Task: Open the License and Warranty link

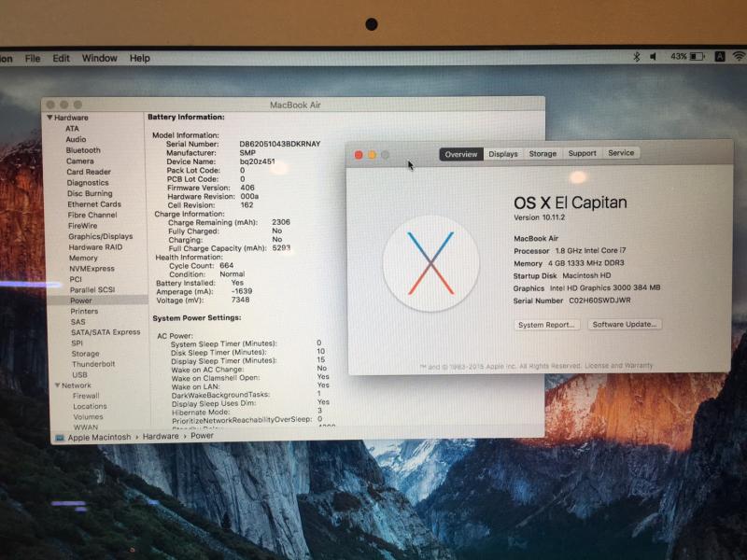Action: coord(620,366)
